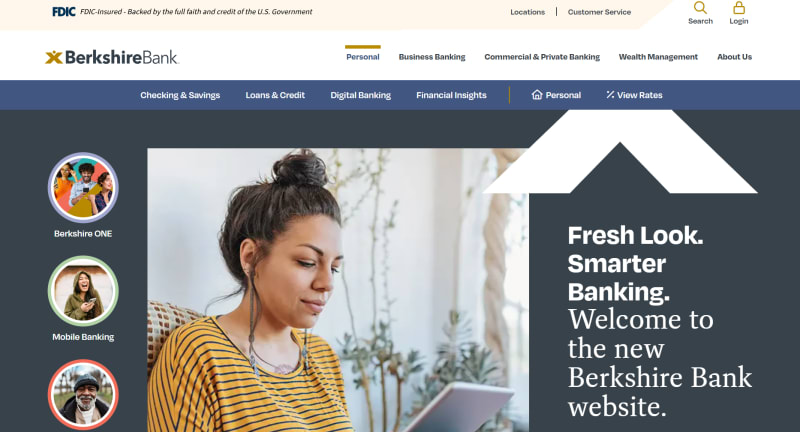Viewport: 800px width, 432px height.
Task: Follow the Locations link
Action: (x=528, y=12)
